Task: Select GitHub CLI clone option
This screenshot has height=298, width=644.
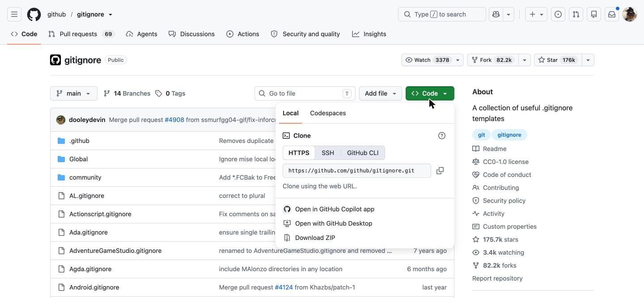Action: click(x=363, y=153)
